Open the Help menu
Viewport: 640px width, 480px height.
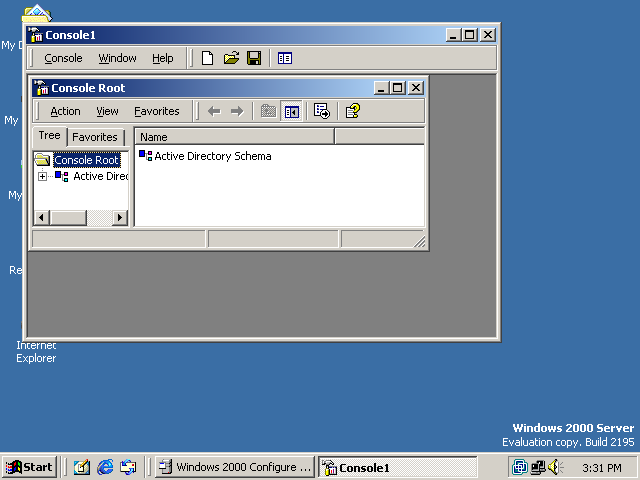point(162,58)
